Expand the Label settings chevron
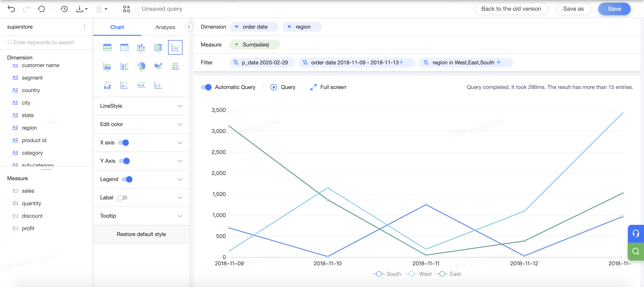Image resolution: width=644 pixels, height=287 pixels. click(x=180, y=198)
